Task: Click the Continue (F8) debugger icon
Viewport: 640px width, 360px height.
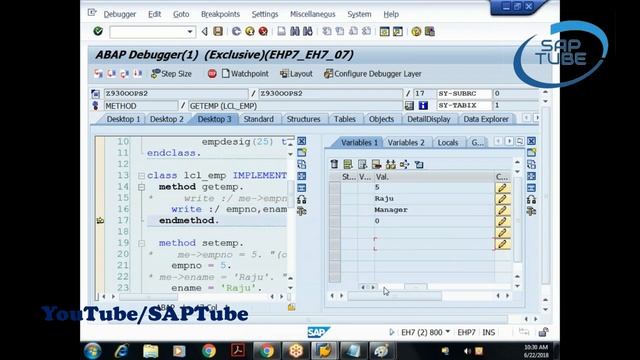Action: 138,73
